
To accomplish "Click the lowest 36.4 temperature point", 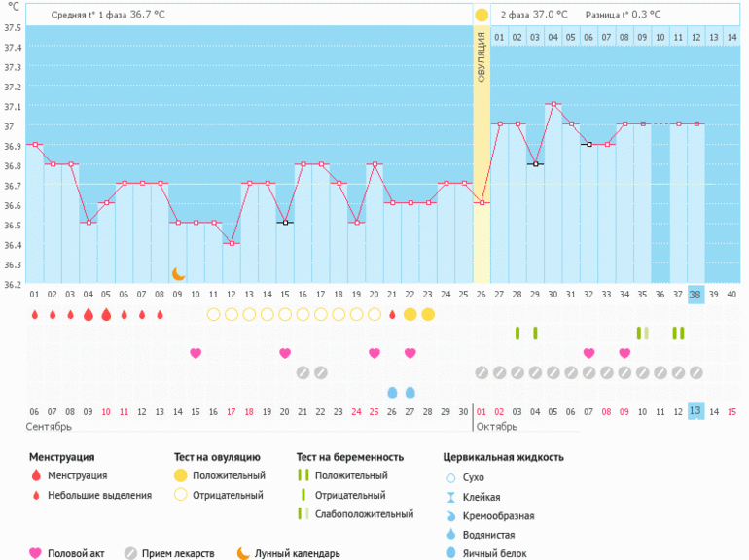I will pos(232,243).
